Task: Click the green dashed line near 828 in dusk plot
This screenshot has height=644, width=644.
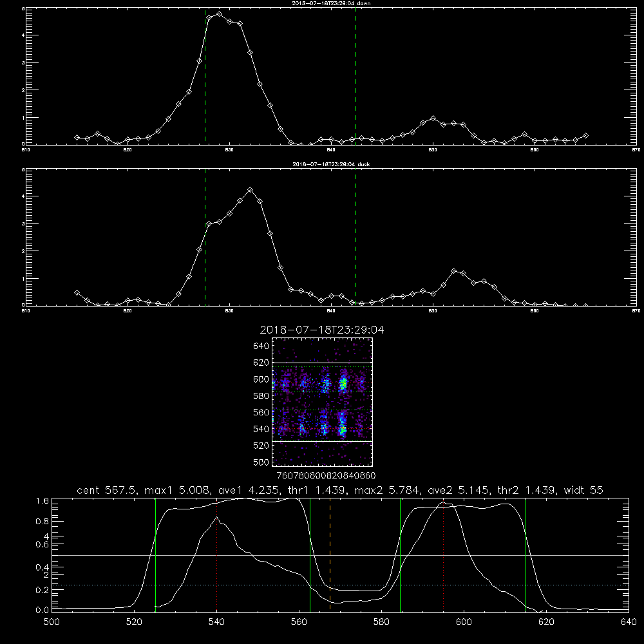Action: tap(205, 237)
